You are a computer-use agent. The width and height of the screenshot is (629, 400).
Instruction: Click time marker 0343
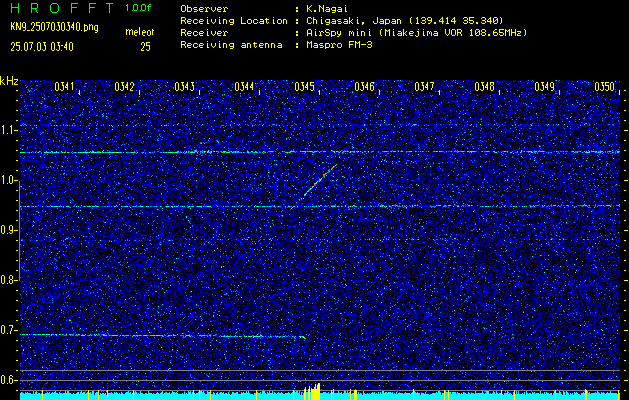click(x=185, y=86)
